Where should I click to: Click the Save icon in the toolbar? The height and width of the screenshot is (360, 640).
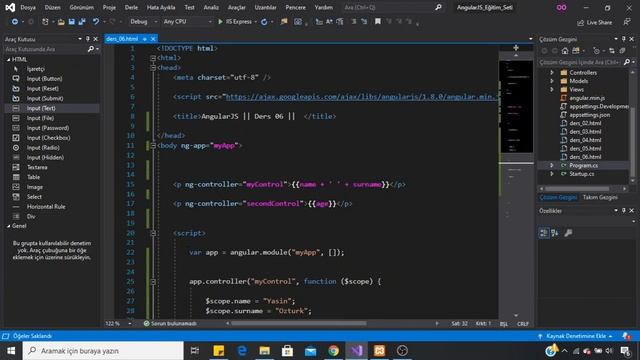point(71,22)
